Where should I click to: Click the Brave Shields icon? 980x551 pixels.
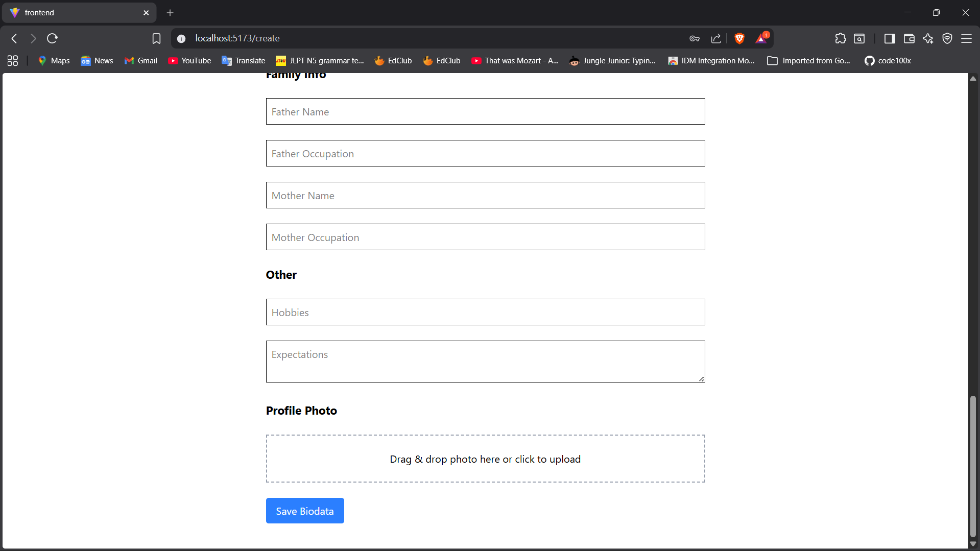(739, 38)
